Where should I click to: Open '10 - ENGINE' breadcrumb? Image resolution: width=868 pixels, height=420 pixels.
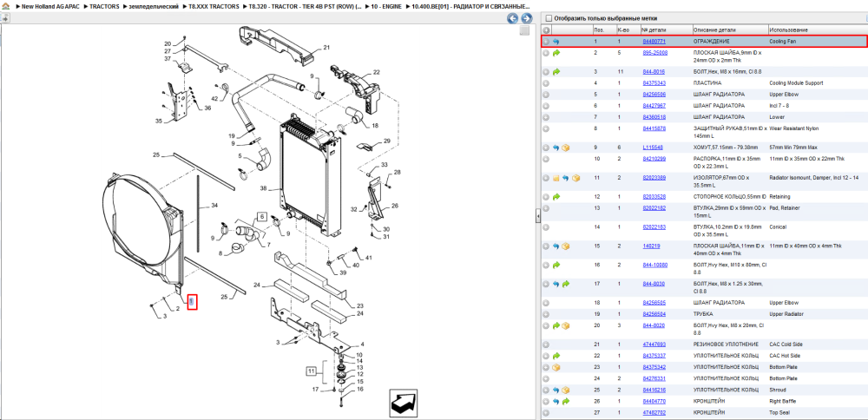386,6
